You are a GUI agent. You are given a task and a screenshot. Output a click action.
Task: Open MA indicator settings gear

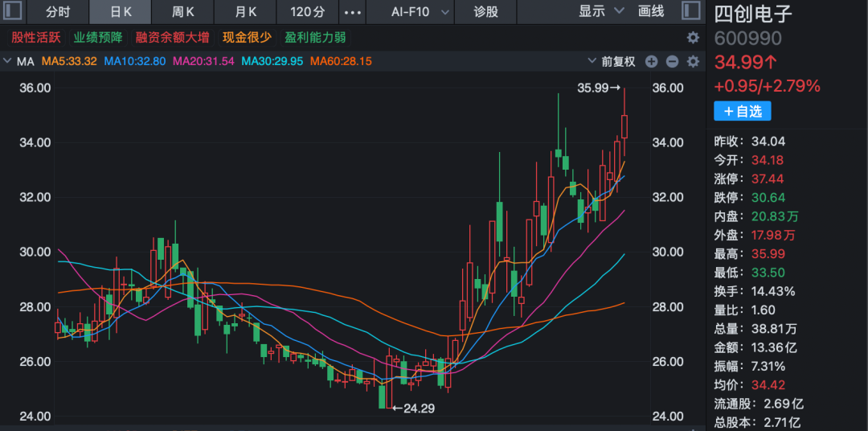[x=693, y=62]
